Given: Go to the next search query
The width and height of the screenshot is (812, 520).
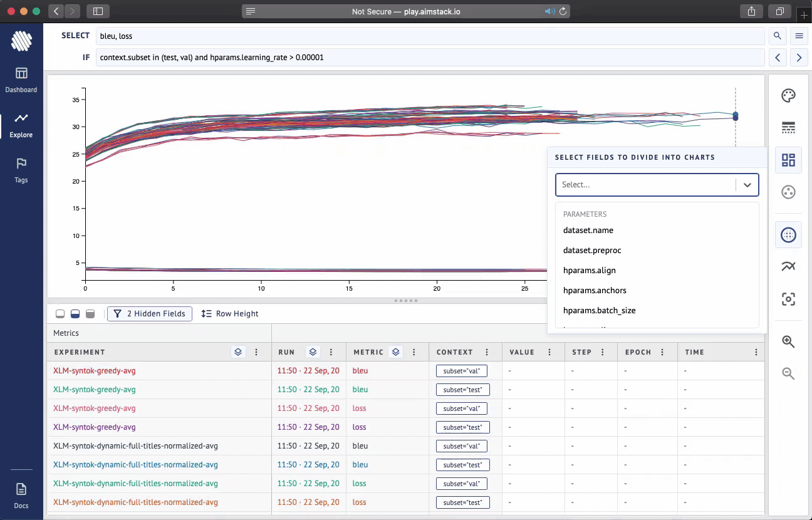Looking at the screenshot, I should pos(799,58).
